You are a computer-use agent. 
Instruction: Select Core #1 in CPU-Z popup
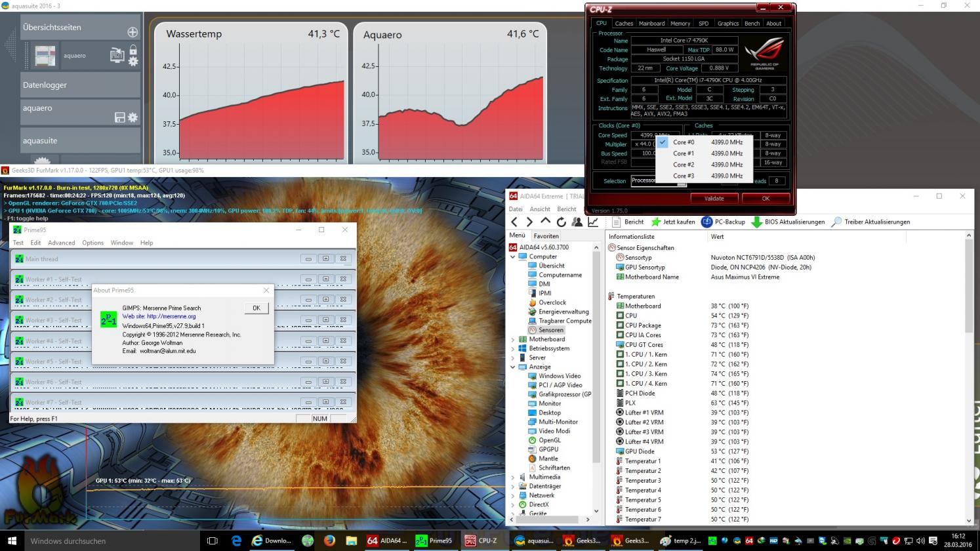(704, 153)
